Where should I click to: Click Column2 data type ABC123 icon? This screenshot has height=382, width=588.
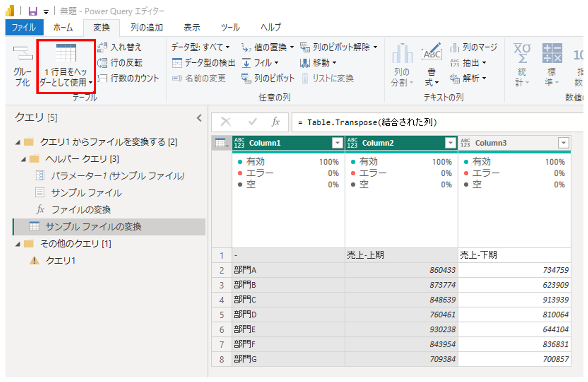pos(352,143)
